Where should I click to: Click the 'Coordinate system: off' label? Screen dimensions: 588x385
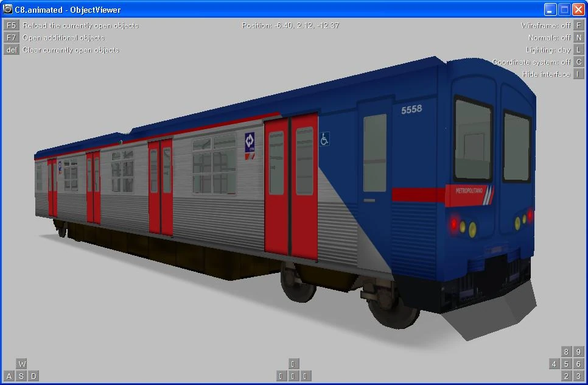531,62
